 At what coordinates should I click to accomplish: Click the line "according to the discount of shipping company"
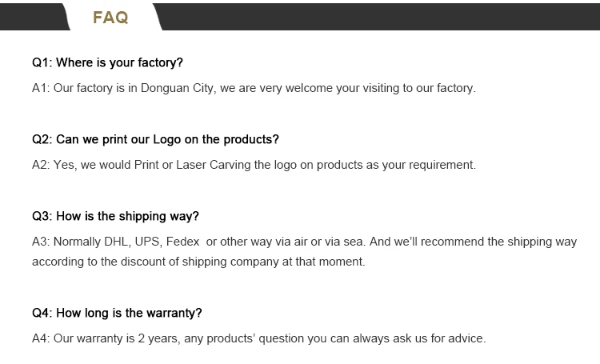coord(198,262)
